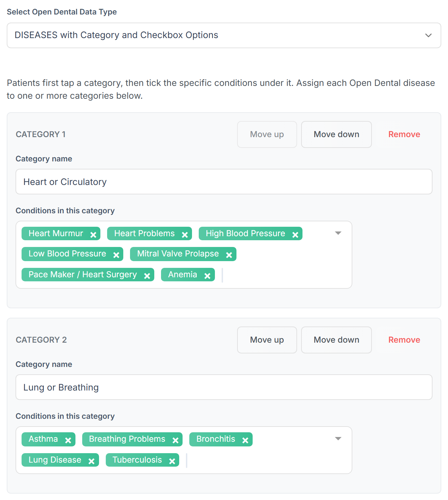Click the Tuberculosis tag label
This screenshot has width=448, height=500.
137,460
